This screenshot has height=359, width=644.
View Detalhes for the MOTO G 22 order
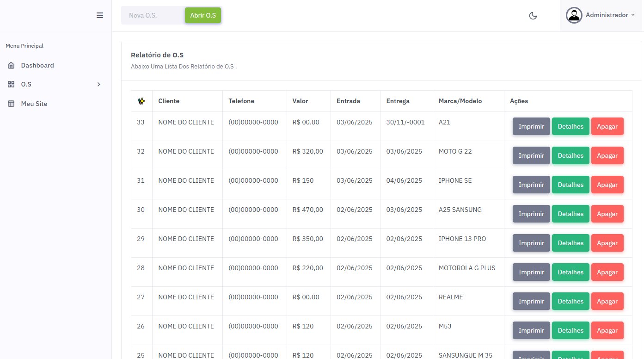570,155
